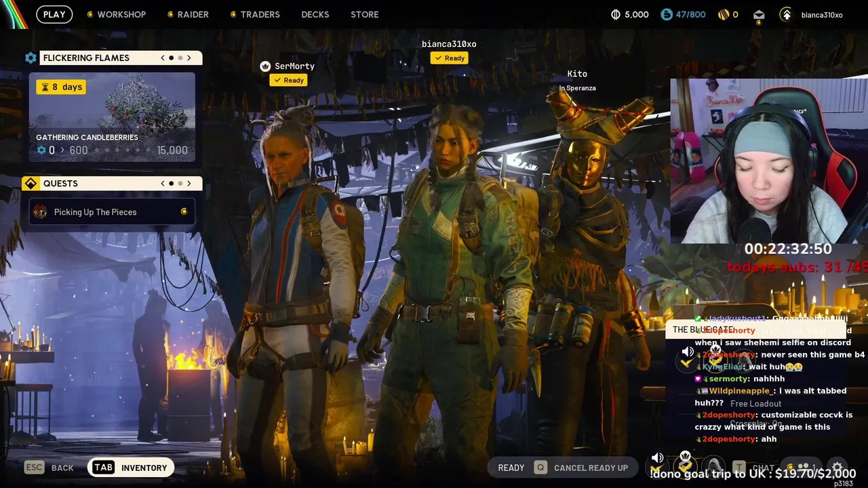Viewport: 868px width, 488px height.
Task: Click the 600 event milestone value
Action: [x=79, y=150]
